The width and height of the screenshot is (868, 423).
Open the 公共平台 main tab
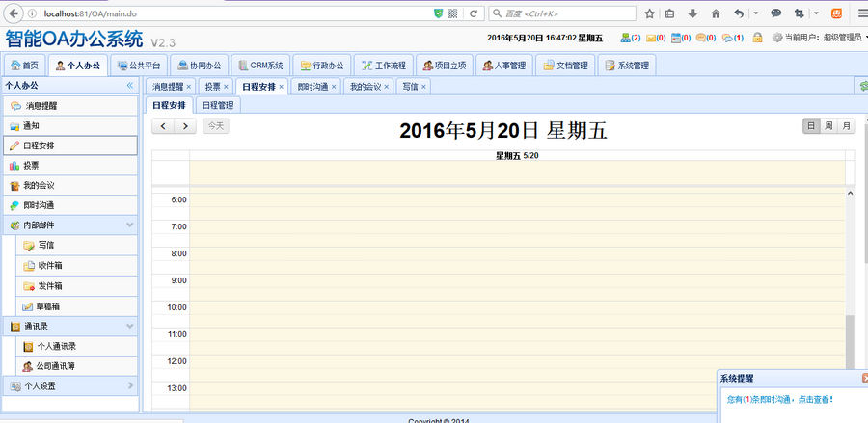click(x=139, y=66)
